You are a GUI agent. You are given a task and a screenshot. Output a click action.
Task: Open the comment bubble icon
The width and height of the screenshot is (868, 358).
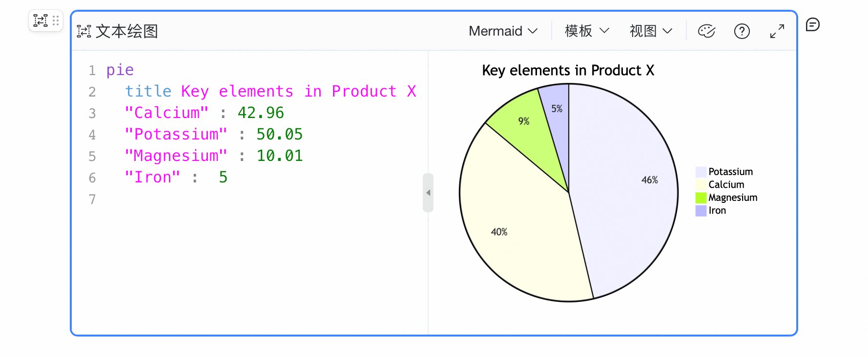[812, 24]
